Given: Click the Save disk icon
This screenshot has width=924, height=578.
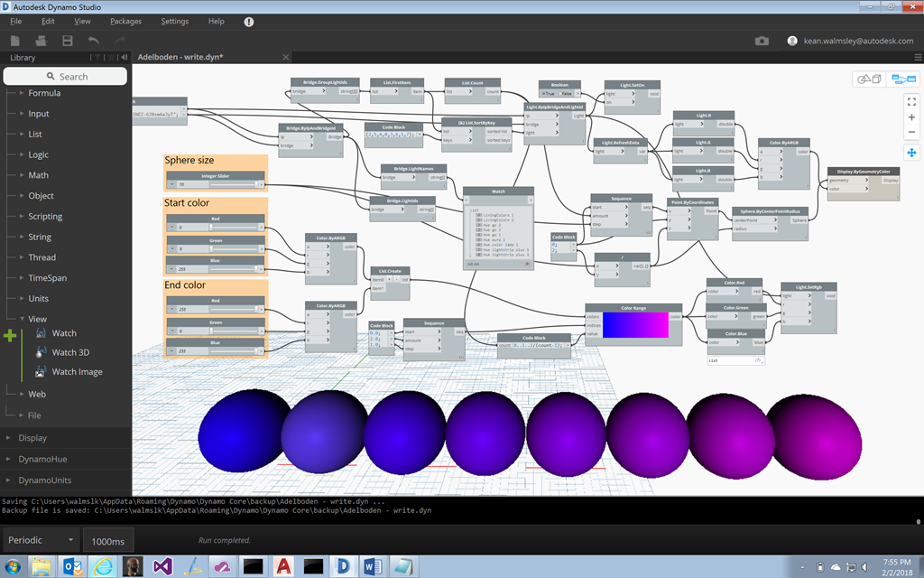Looking at the screenshot, I should (x=67, y=41).
